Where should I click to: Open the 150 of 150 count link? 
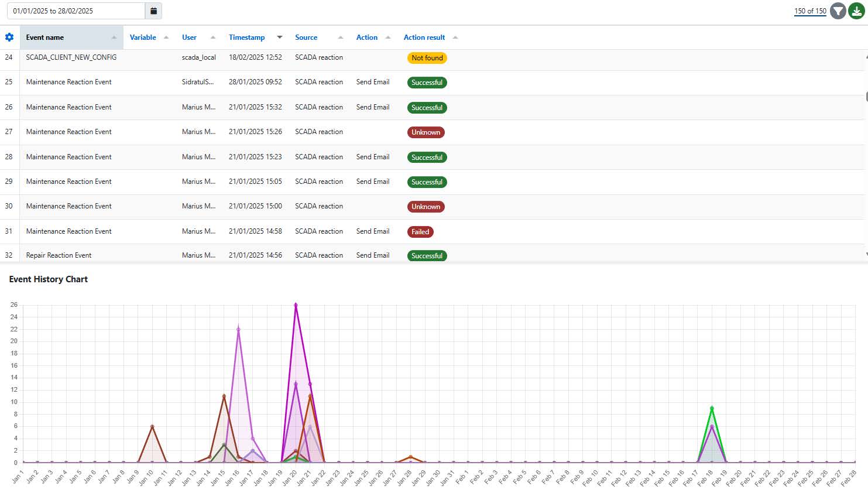coord(810,11)
